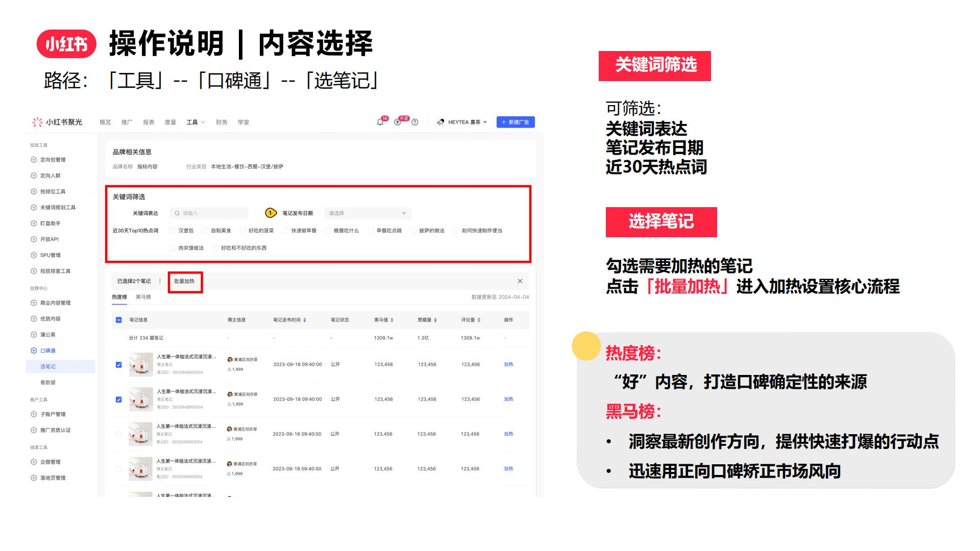The width and height of the screenshot is (980, 551).
Task: Open the 报表 top menu item
Action: pyautogui.click(x=149, y=122)
